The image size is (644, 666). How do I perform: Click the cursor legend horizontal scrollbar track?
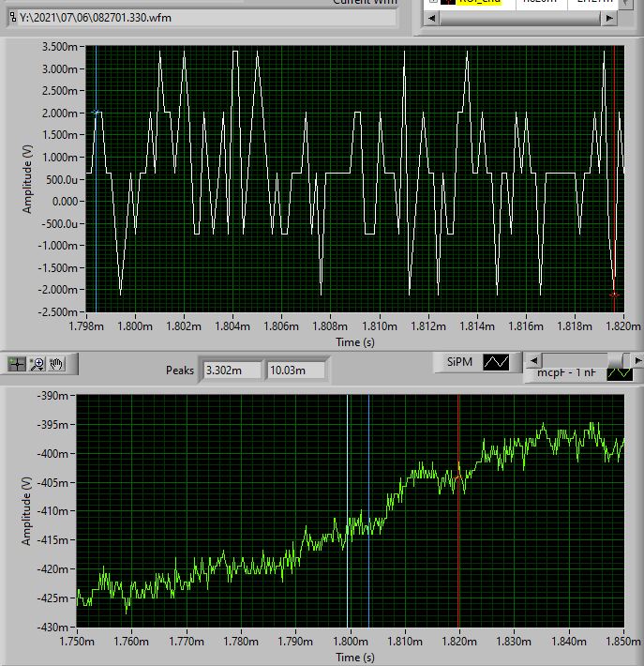point(521,18)
